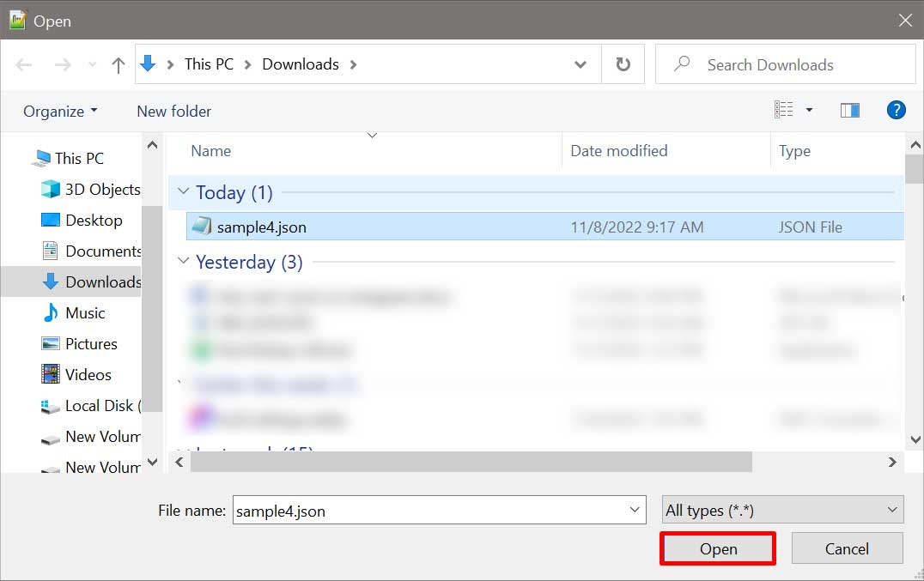The width and height of the screenshot is (924, 581).
Task: Click the Forward navigation arrow
Action: pyautogui.click(x=62, y=64)
